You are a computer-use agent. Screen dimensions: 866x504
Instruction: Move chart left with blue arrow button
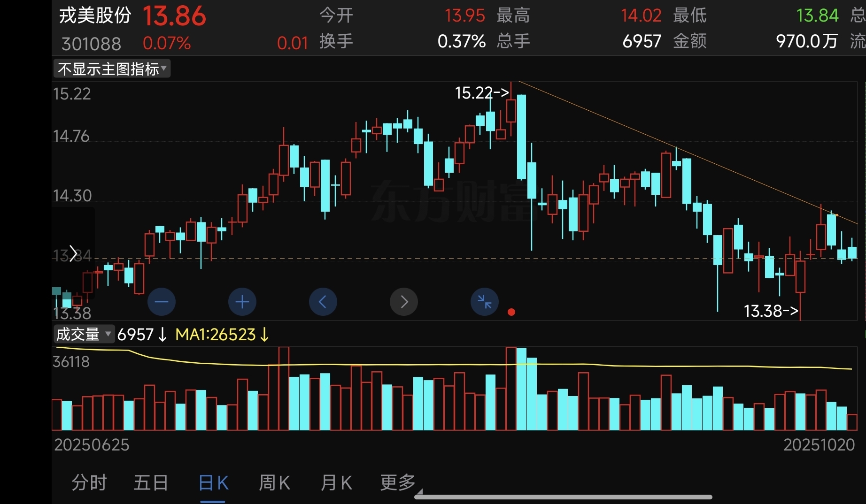(323, 302)
